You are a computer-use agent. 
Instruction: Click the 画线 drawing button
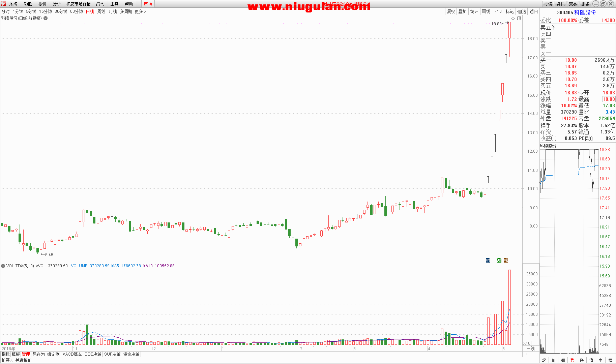click(x=486, y=11)
